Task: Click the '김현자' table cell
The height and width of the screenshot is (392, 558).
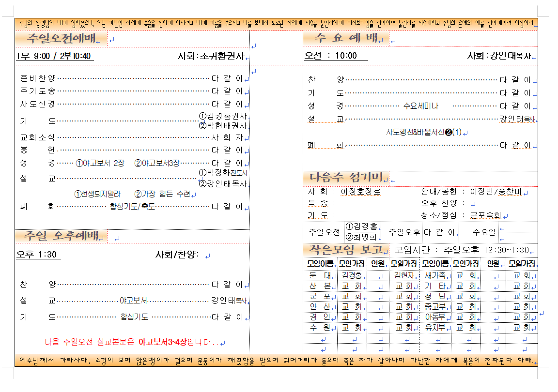Action: [x=403, y=275]
